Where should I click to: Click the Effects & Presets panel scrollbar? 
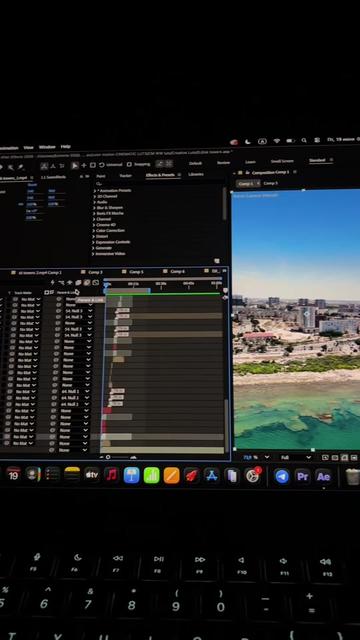pos(224,203)
